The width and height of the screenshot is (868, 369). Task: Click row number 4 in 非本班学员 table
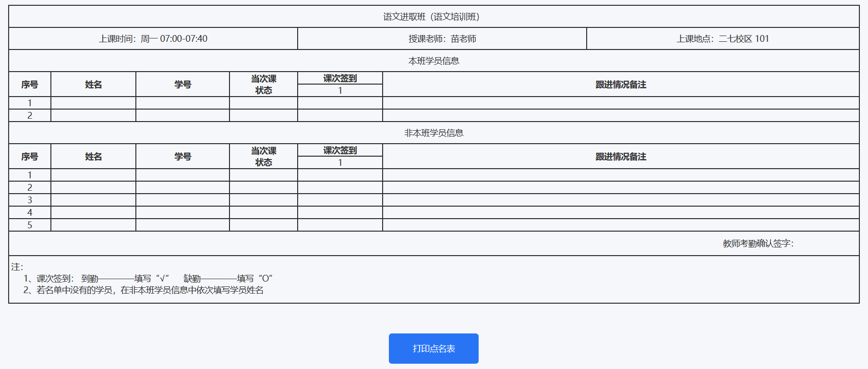point(30,212)
